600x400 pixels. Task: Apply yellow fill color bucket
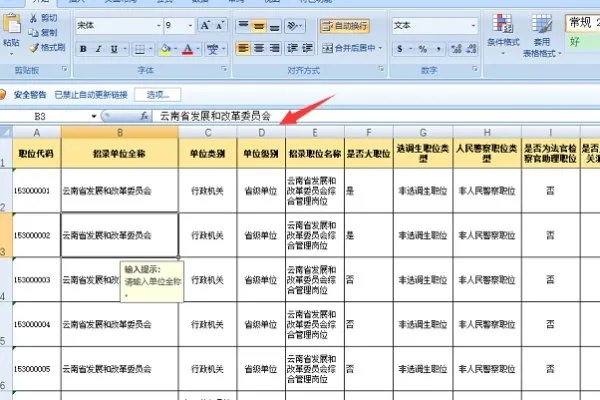166,49
